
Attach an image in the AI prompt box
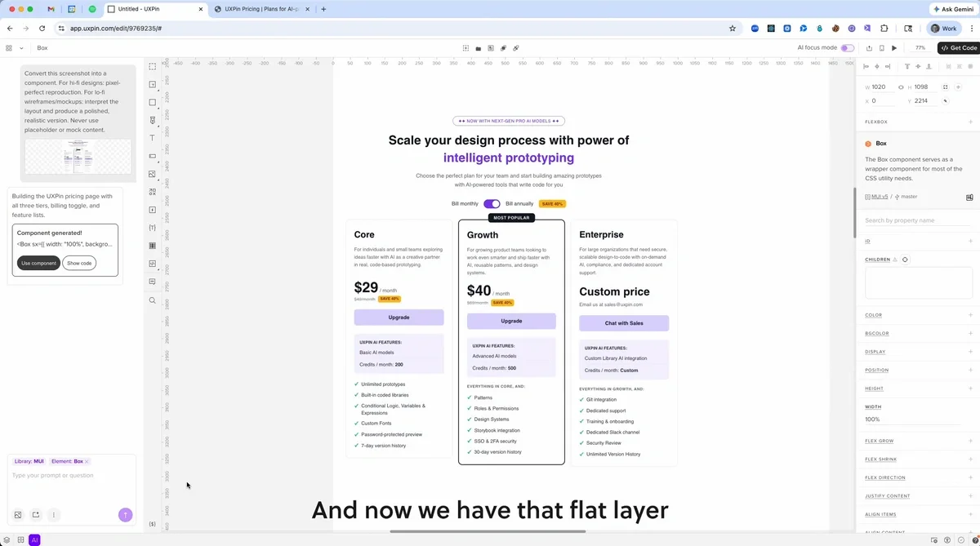point(18,515)
